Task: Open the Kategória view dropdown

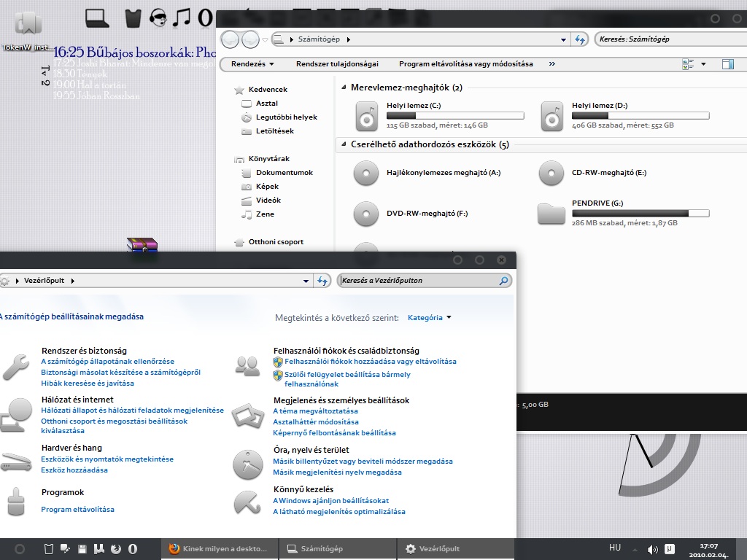Action: click(x=429, y=318)
